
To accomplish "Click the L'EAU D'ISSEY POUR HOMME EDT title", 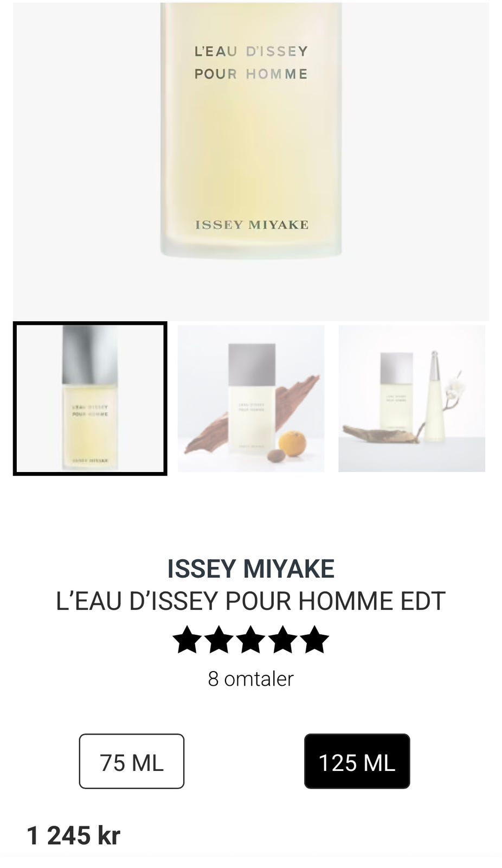I will (250, 601).
